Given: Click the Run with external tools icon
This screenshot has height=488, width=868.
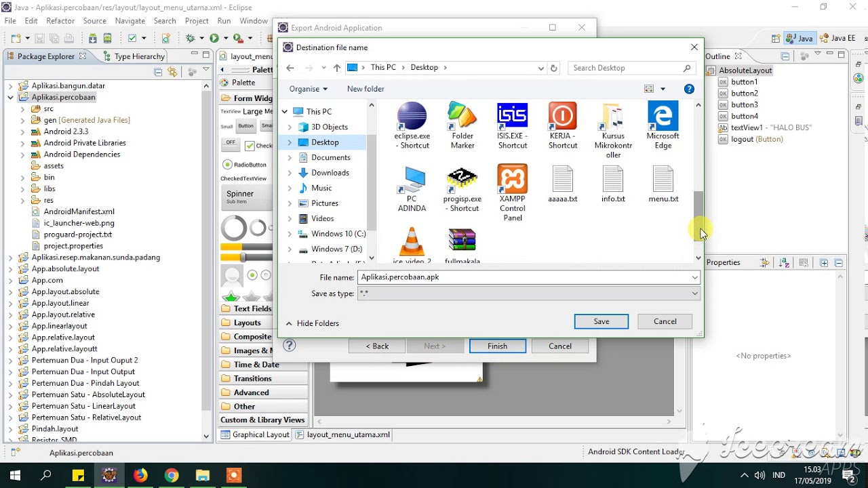Looking at the screenshot, I should [238, 39].
